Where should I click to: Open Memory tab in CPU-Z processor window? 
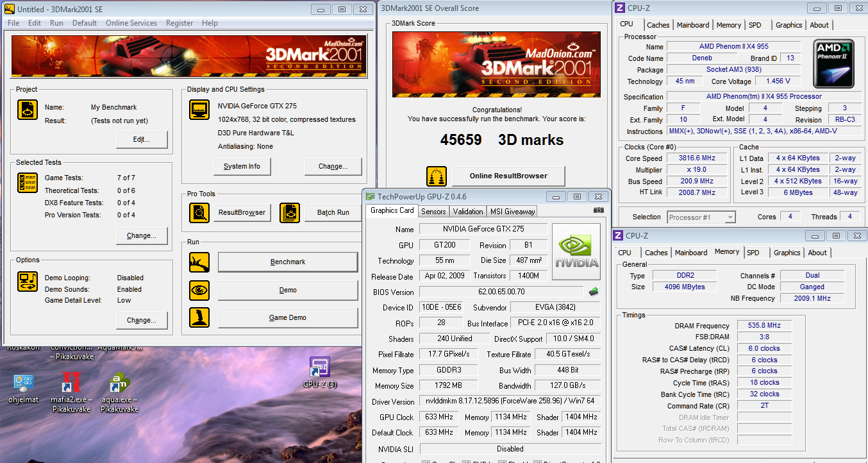pos(729,25)
